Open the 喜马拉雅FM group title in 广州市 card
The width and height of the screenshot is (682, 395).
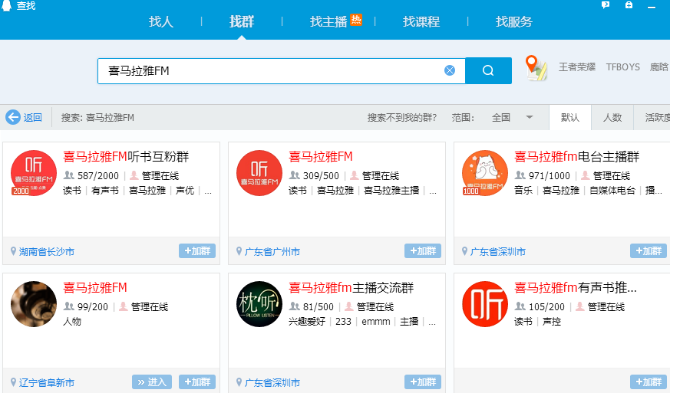click(321, 157)
